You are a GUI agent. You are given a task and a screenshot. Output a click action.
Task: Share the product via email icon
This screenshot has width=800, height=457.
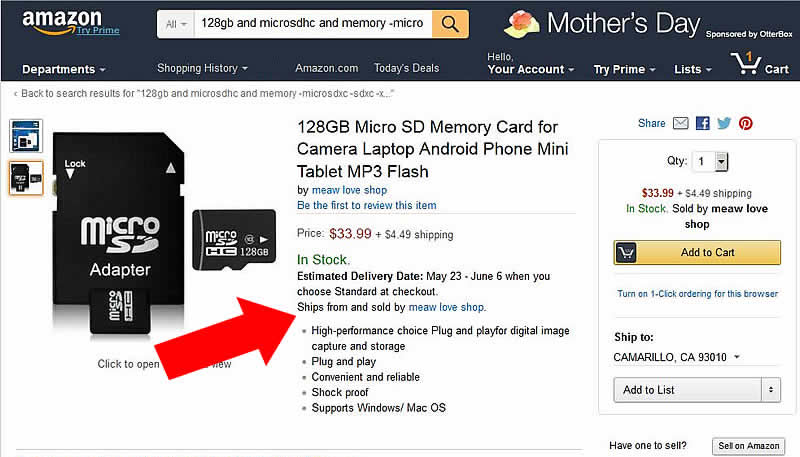(x=681, y=124)
